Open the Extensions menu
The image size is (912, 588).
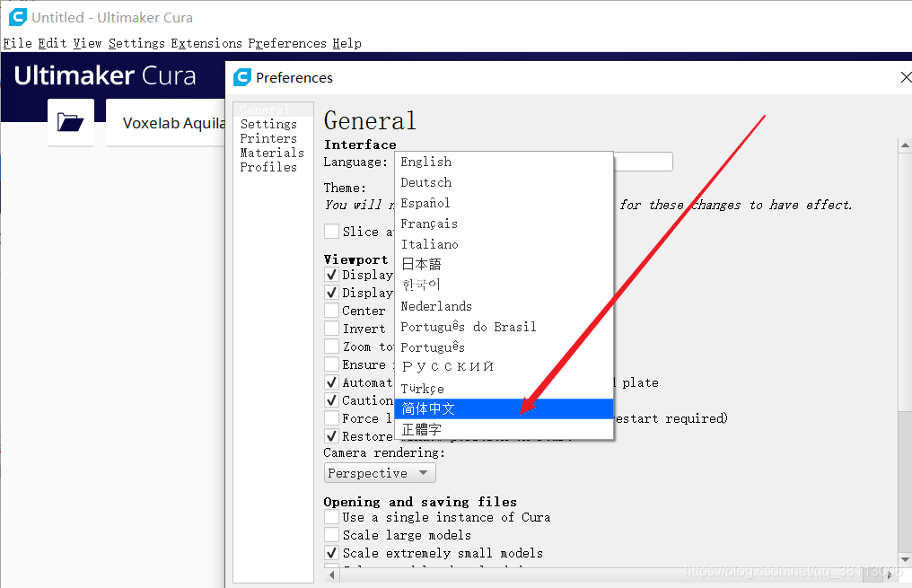[x=206, y=44]
